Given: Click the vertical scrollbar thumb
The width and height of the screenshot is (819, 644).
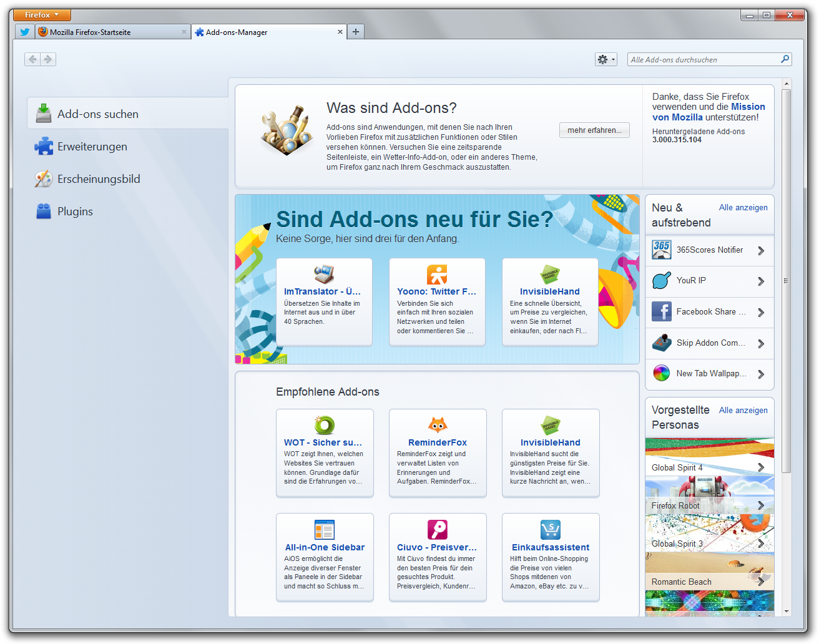Looking at the screenshot, I should coord(787,280).
